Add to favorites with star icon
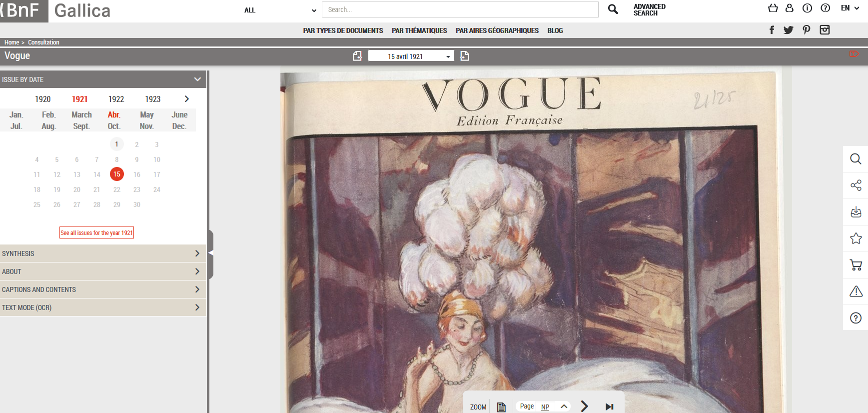The height and width of the screenshot is (413, 868). tap(856, 238)
